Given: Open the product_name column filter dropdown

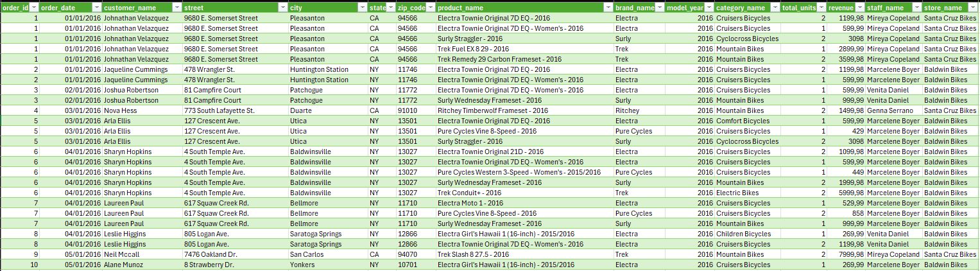Looking at the screenshot, I should 608,7.
